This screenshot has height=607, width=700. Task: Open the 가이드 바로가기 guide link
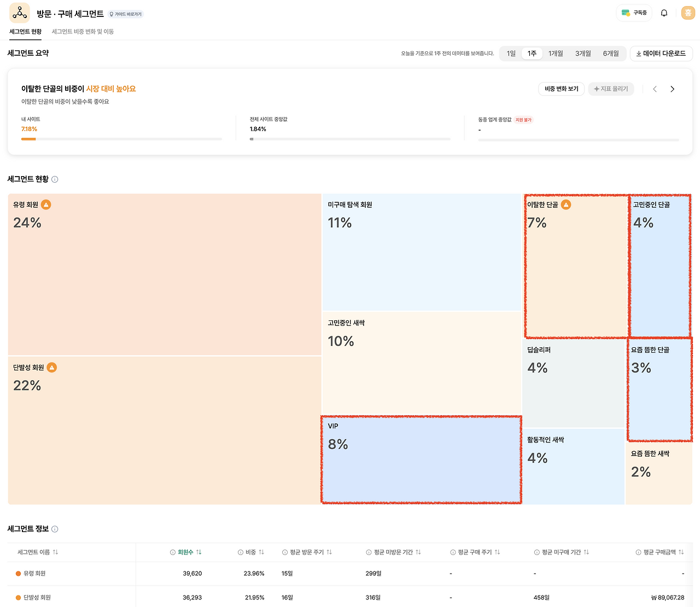click(x=126, y=14)
